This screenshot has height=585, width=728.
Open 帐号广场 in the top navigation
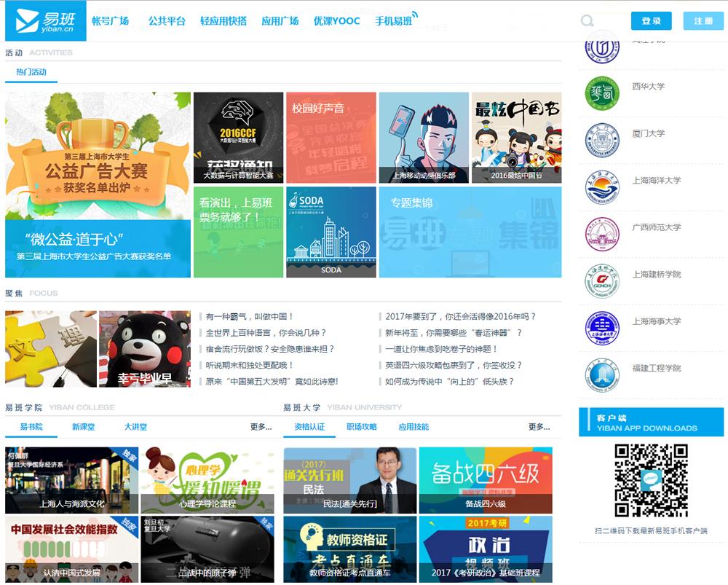111,21
